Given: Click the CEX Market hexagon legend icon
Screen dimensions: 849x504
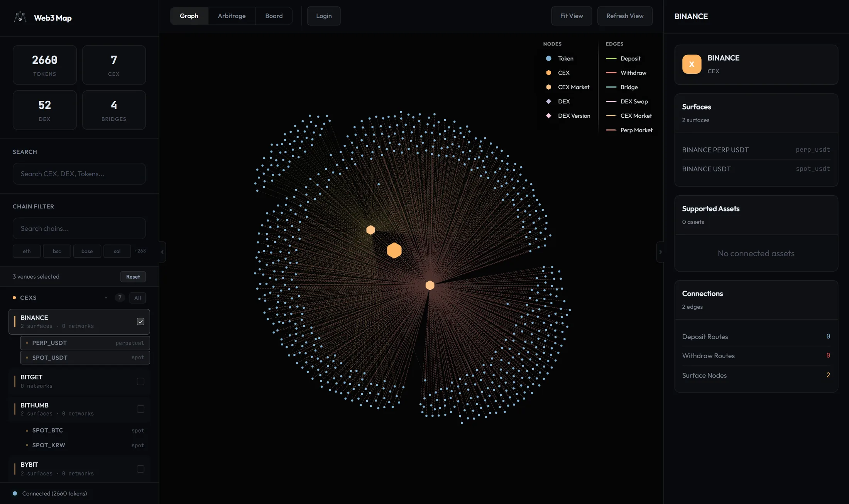Looking at the screenshot, I should (548, 87).
